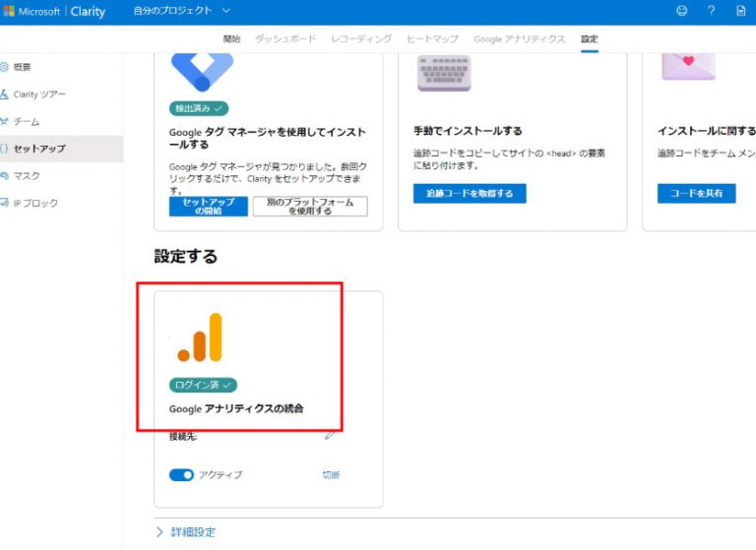The image size is (756, 550).
Task: Click the 接続先 label
Action: coord(183,436)
